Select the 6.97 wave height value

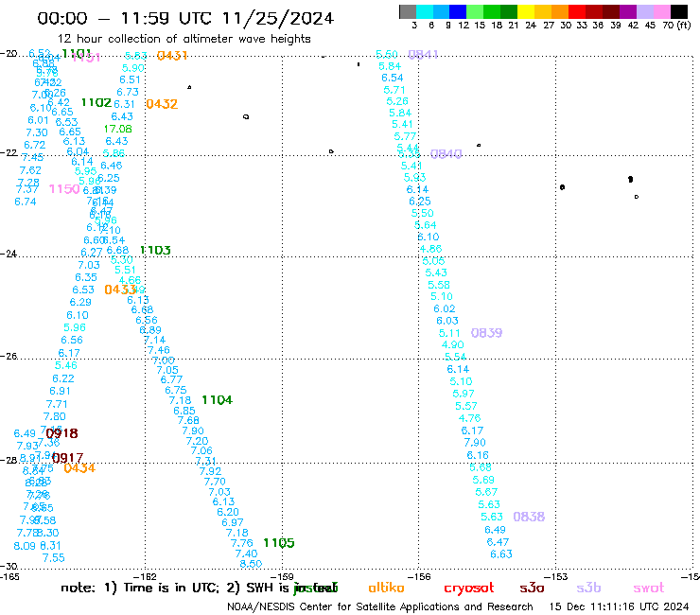233,522
